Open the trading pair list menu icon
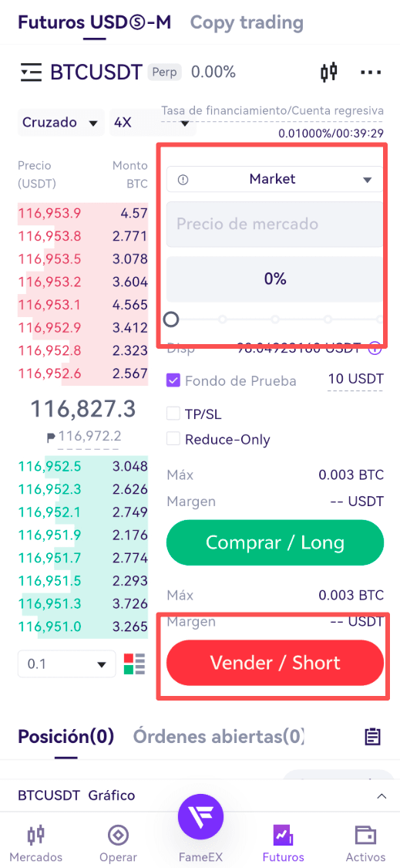Viewport: 400px width, 868px height. pos(31,72)
